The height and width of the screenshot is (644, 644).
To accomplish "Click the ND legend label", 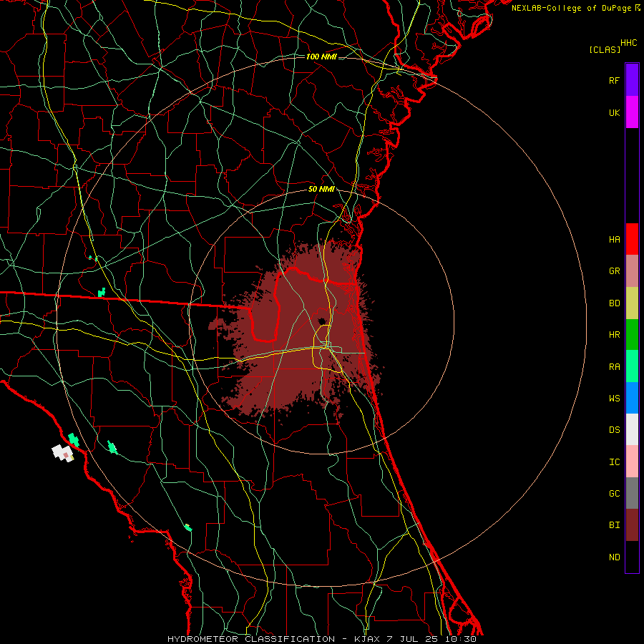I will point(614,557).
